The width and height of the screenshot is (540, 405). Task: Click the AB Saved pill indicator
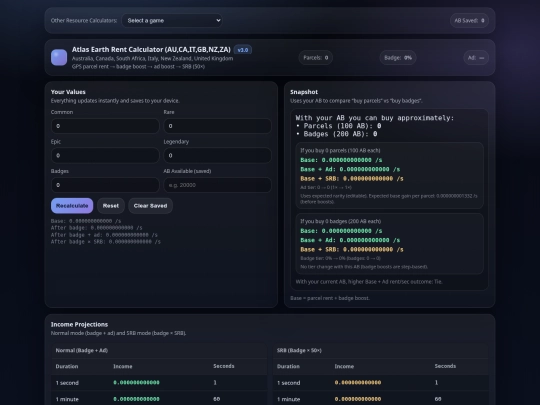click(469, 21)
